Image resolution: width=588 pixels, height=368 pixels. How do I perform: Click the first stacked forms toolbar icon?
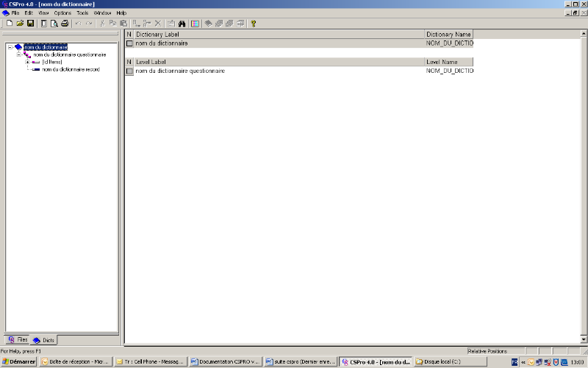point(219,24)
